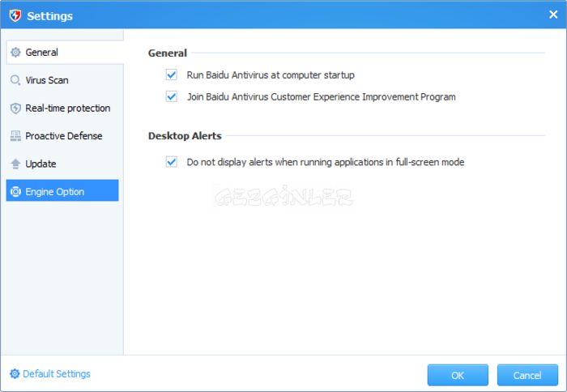This screenshot has height=392, width=567.
Task: Click the 'Join Baidu Antivirus Customer Experience Improvement Program' label
Action: coord(321,97)
